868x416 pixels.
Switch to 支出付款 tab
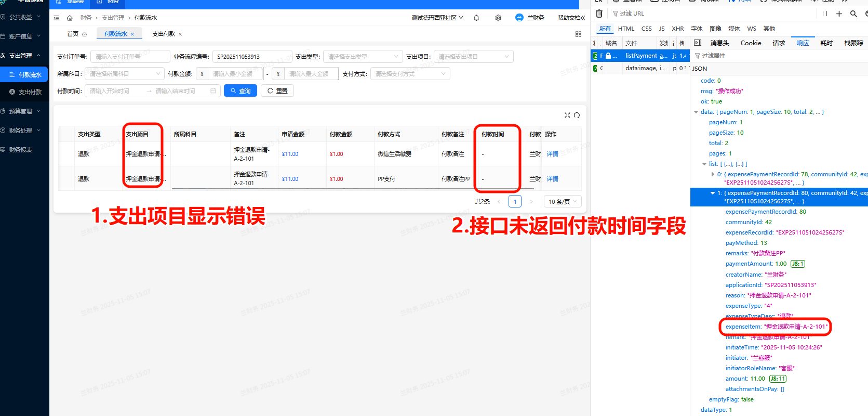pos(164,34)
